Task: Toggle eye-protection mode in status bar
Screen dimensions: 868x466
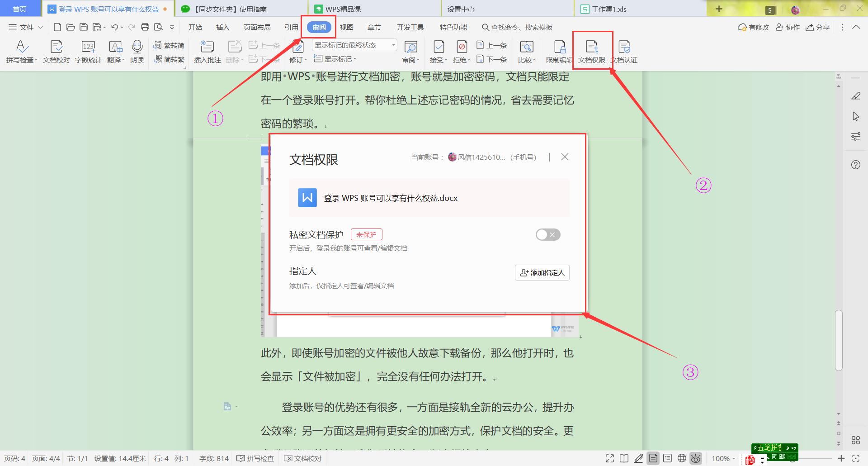Action: click(696, 458)
